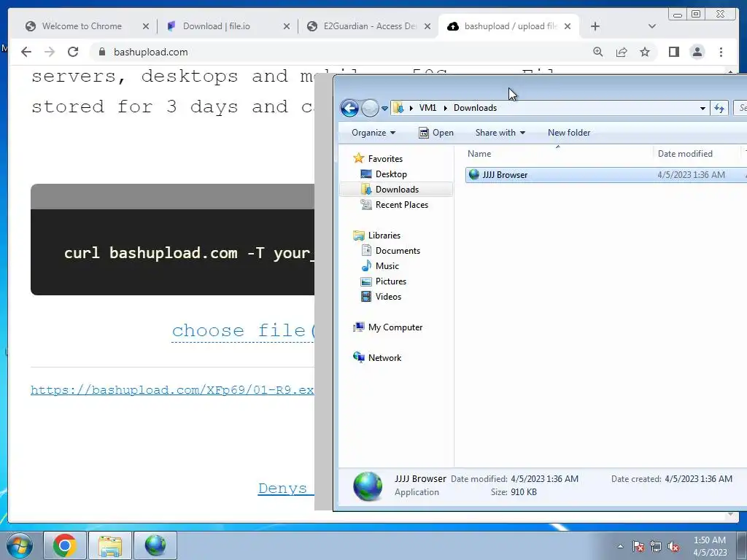Click New folder in Explorer toolbar

click(569, 133)
